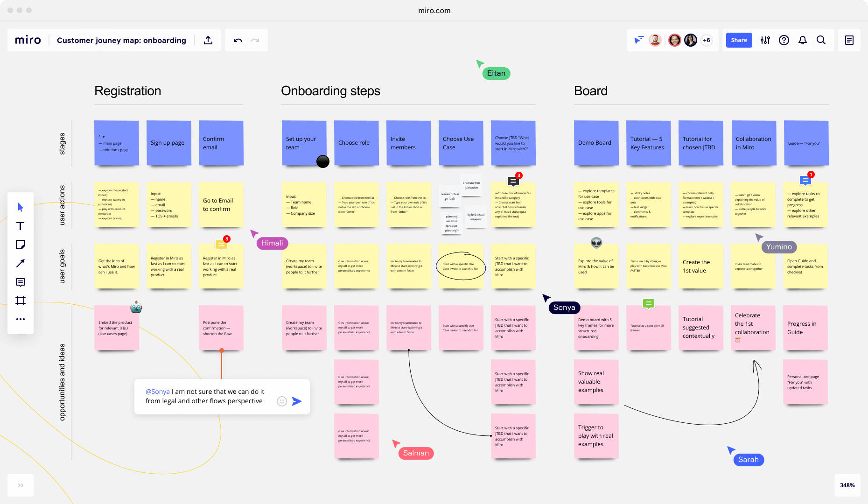Open the help menu

pyautogui.click(x=784, y=40)
